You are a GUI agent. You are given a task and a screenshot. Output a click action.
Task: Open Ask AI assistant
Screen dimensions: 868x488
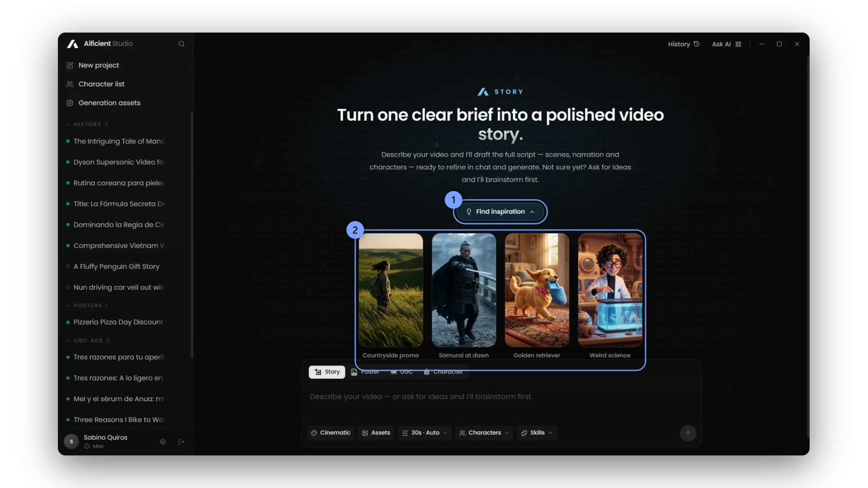pos(726,44)
